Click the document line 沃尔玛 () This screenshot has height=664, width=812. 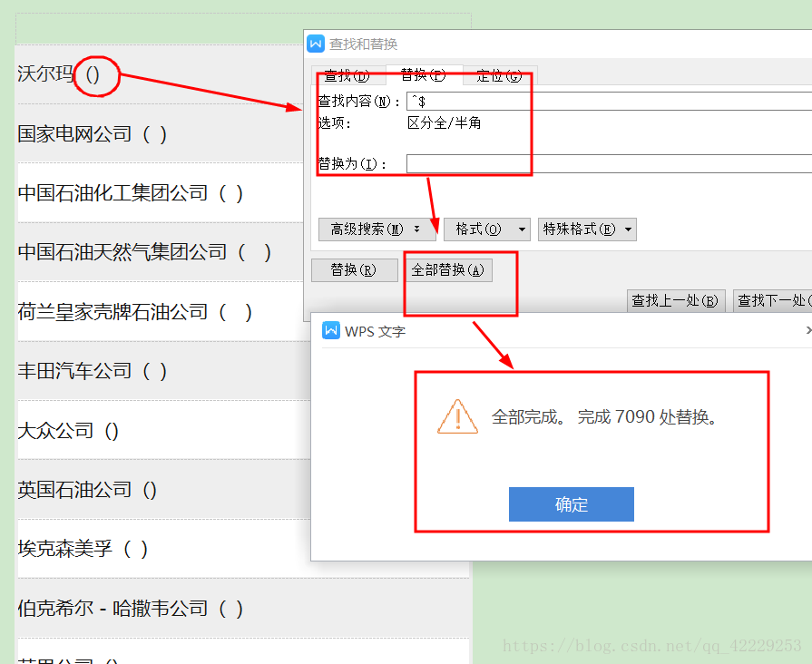click(x=58, y=74)
